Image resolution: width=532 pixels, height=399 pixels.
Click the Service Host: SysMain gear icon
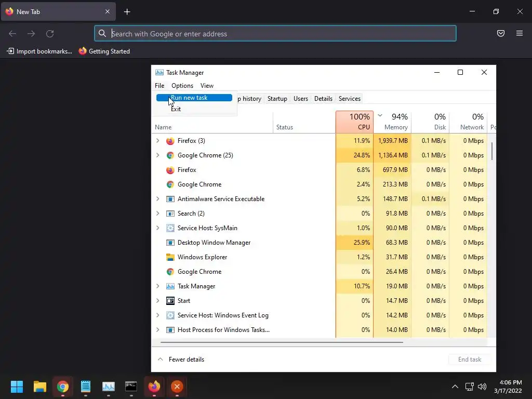coord(170,228)
